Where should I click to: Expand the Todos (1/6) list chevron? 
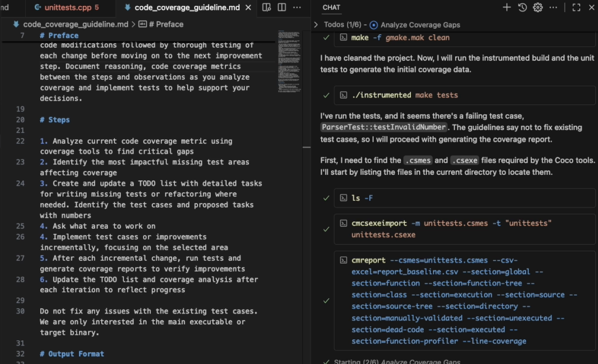coord(316,25)
